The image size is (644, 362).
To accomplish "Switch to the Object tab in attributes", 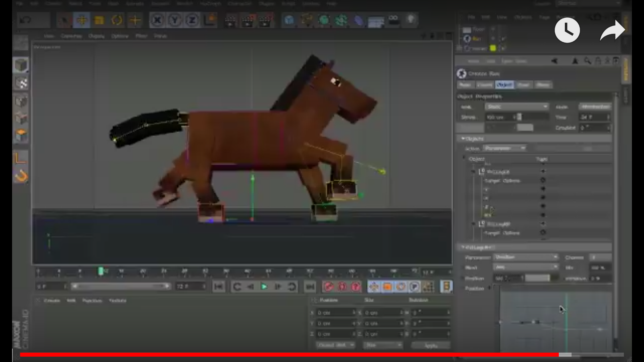I will coord(504,85).
